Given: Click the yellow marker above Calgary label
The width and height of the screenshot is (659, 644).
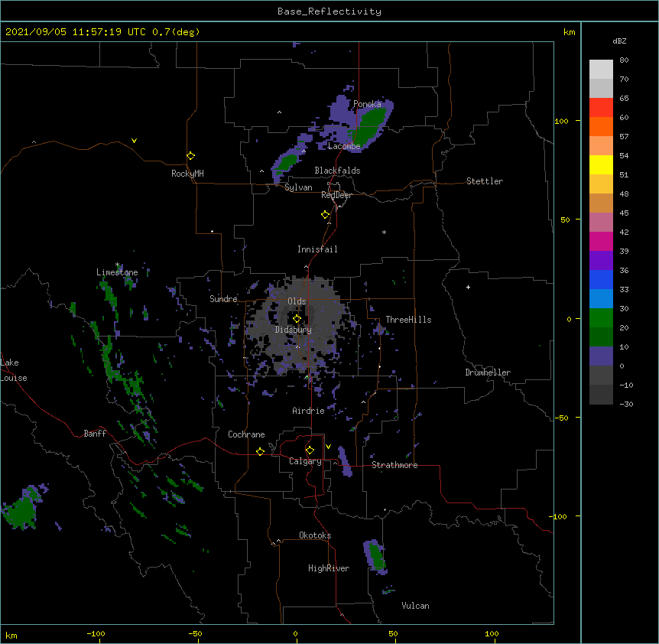Looking at the screenshot, I should 310,450.
